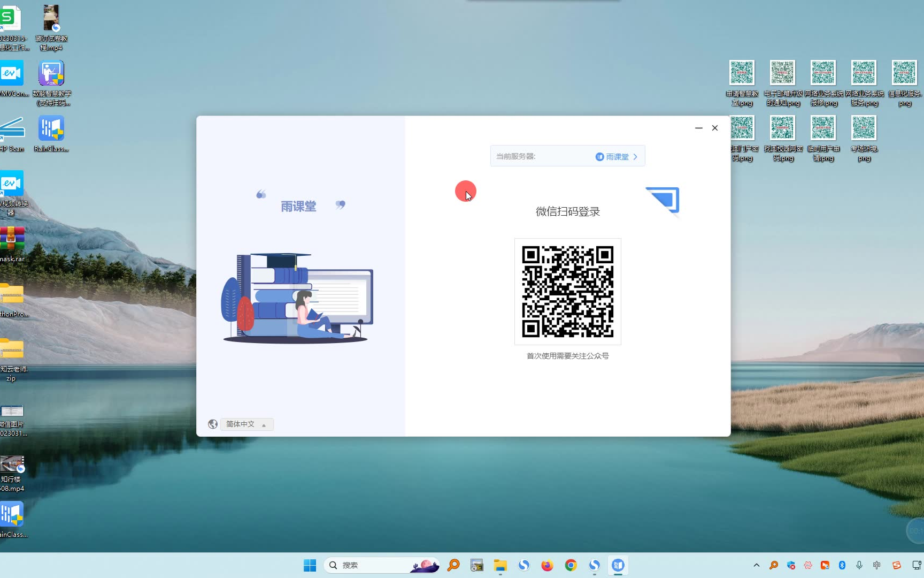Select the 找回校园网密码.png desktop file
The width and height of the screenshot is (924, 578).
point(783,139)
